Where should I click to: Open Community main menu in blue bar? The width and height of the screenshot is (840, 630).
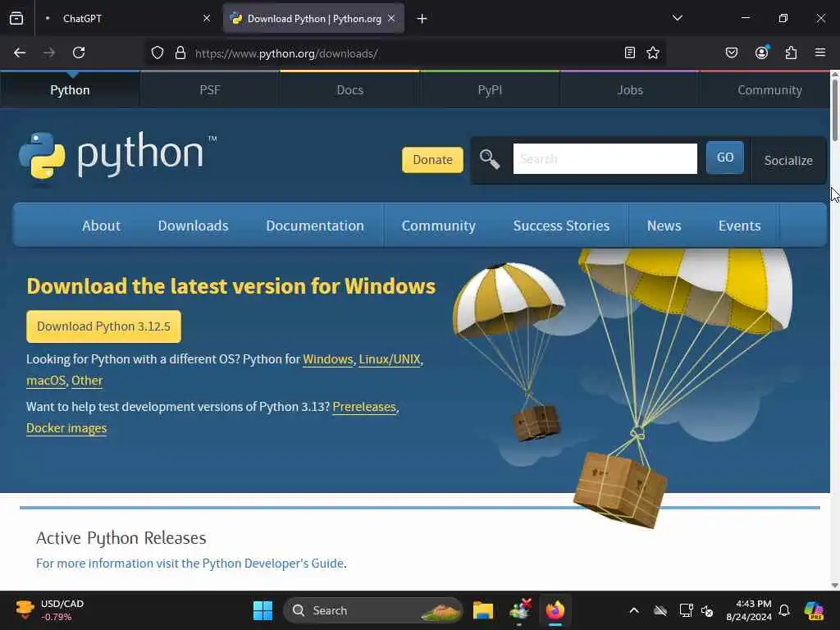[439, 226]
